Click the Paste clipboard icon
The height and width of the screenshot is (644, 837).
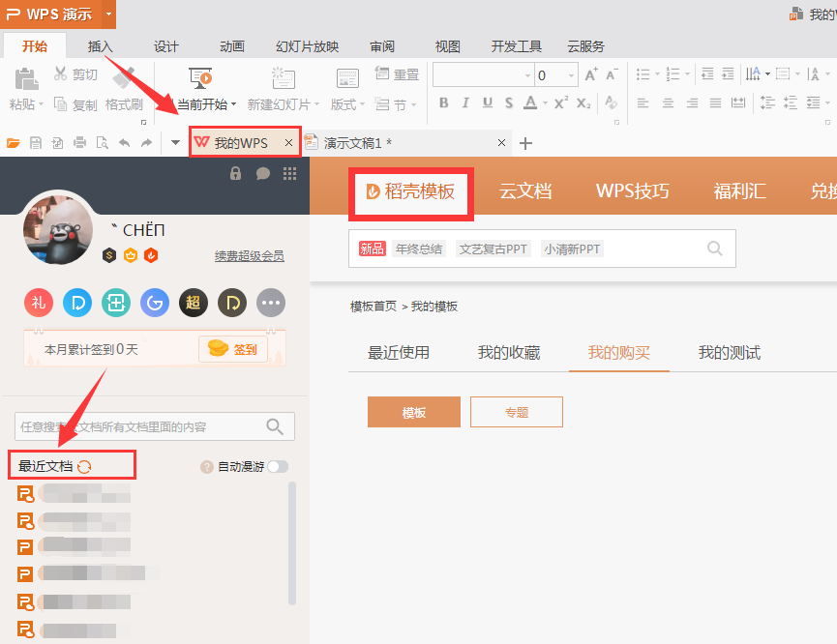pyautogui.click(x=26, y=79)
